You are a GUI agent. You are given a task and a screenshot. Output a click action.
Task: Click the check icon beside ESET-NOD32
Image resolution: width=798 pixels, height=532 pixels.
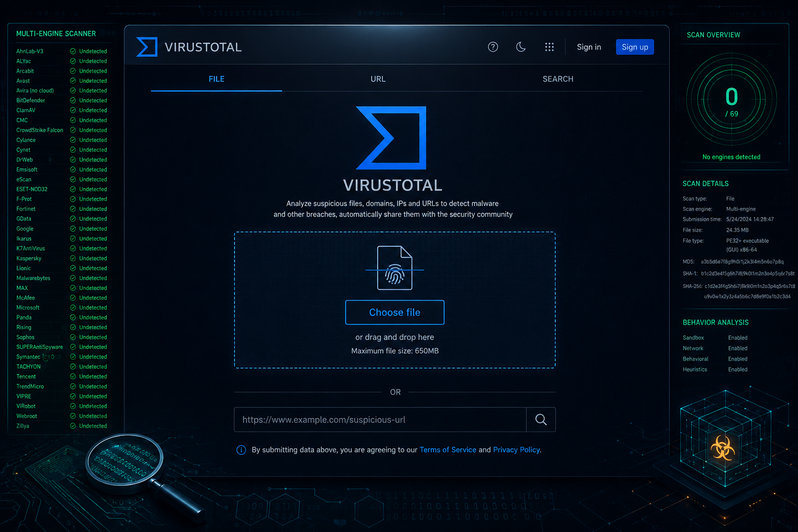[73, 190]
